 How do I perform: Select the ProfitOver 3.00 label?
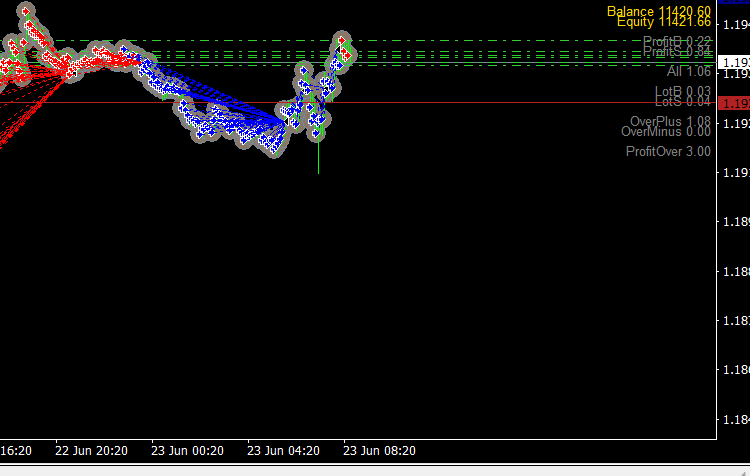(x=668, y=152)
